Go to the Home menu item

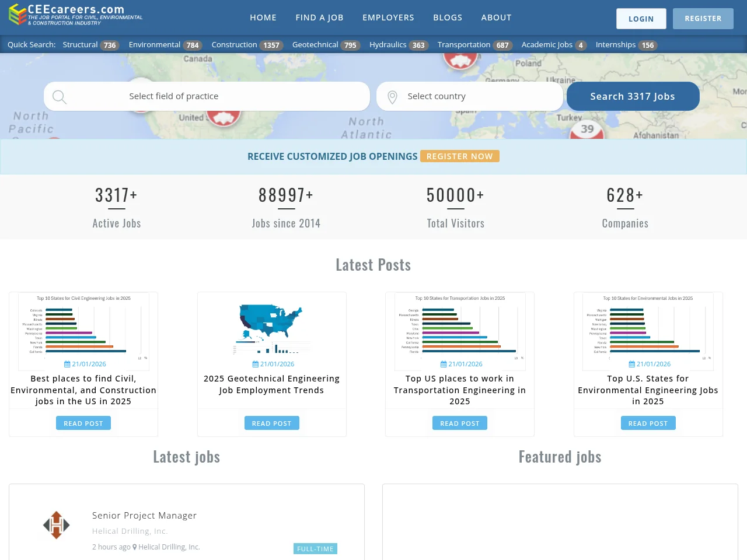[x=263, y=17]
